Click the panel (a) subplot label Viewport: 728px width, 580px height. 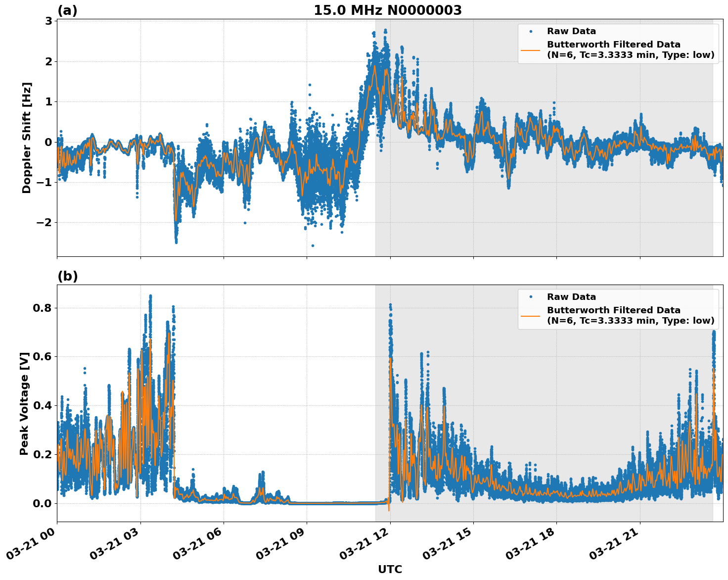pos(68,9)
